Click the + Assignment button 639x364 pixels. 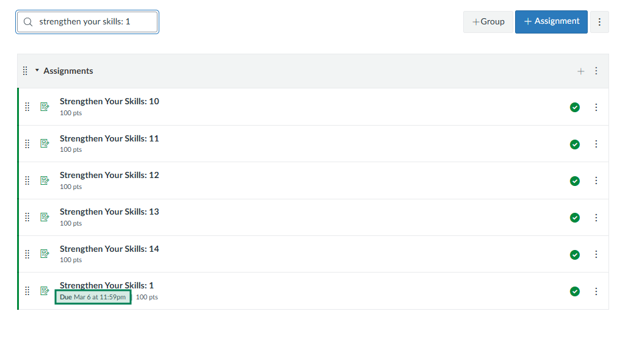[551, 21]
